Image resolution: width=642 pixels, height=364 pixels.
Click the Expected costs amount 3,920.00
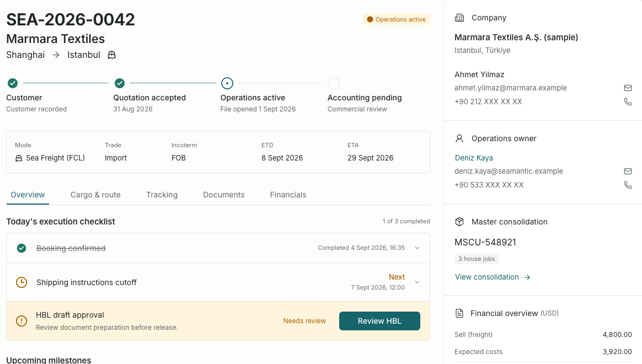click(x=617, y=352)
